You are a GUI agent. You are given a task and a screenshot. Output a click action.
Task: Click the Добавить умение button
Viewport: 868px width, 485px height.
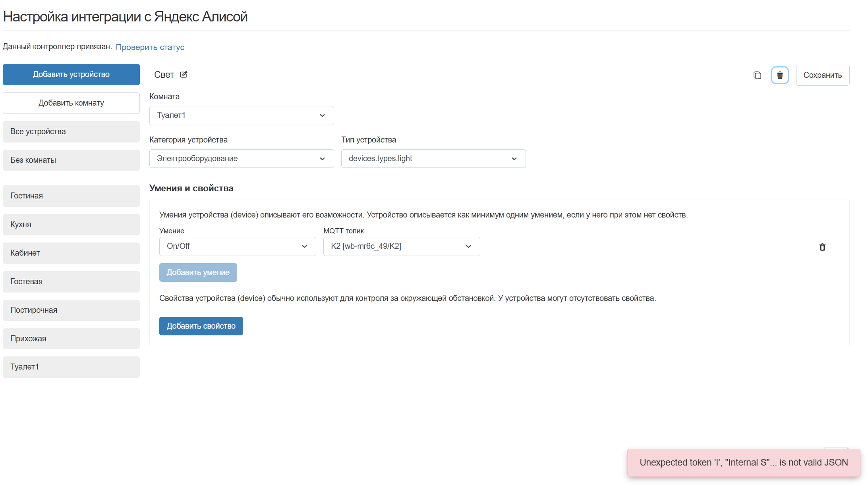click(x=198, y=273)
